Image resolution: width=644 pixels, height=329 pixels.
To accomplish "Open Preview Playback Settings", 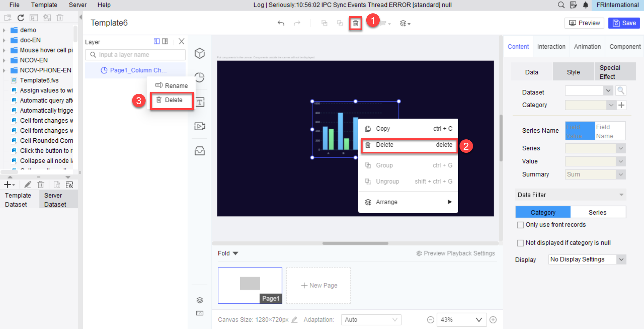I will tap(455, 253).
